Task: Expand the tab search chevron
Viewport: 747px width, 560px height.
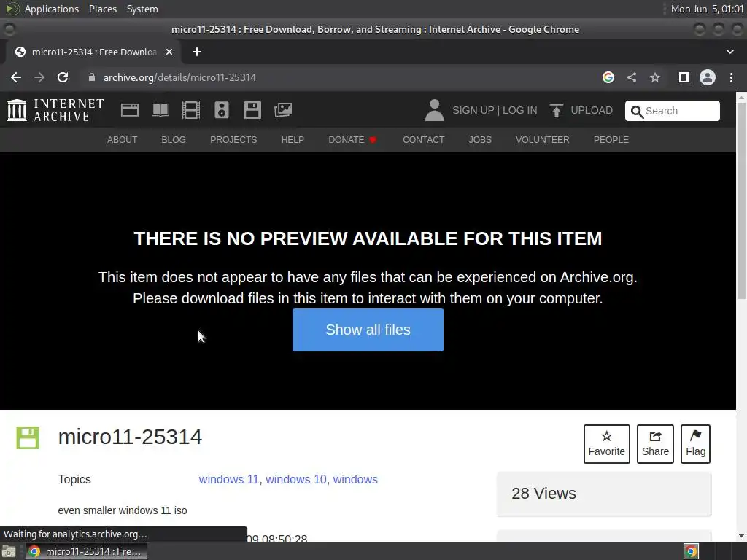Action: click(729, 52)
